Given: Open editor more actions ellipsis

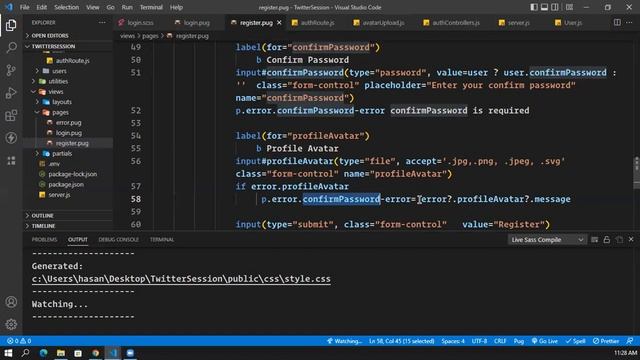Looking at the screenshot, I should coord(629,22).
